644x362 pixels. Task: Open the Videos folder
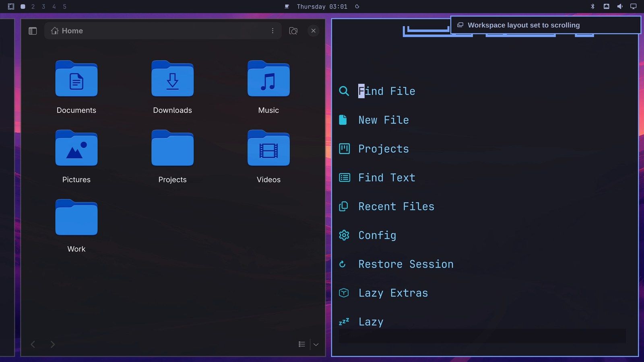coord(268,156)
